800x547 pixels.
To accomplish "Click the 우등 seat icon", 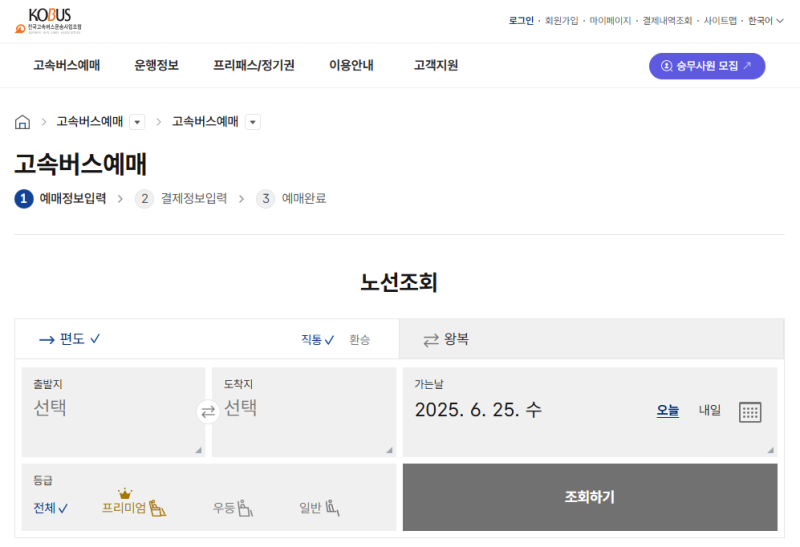I will click(x=245, y=508).
